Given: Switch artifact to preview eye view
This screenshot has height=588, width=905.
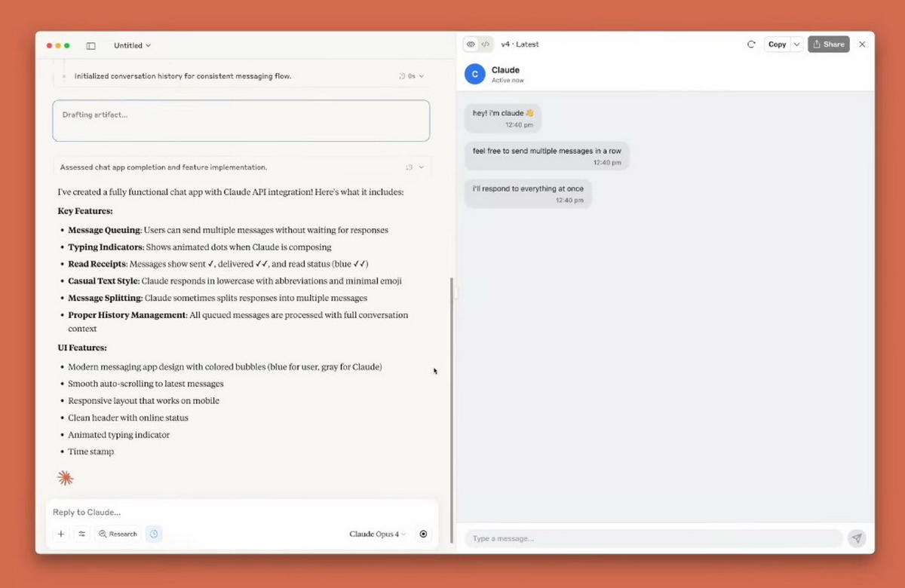Looking at the screenshot, I should [x=471, y=44].
